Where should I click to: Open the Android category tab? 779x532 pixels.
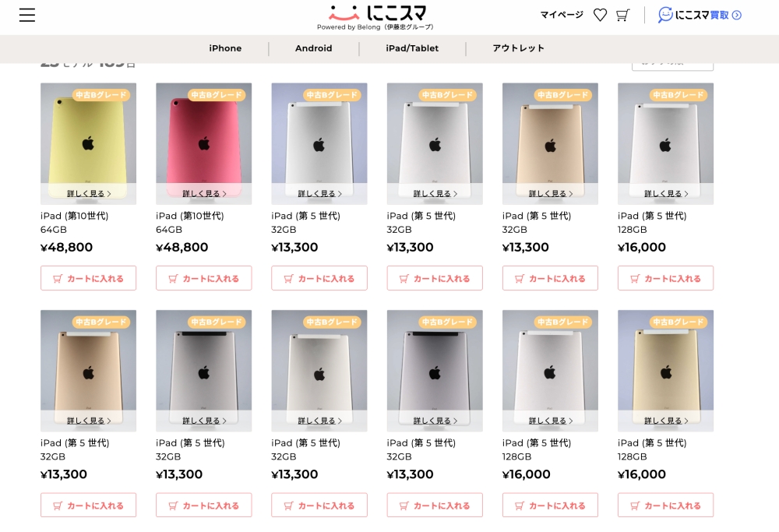pos(313,48)
